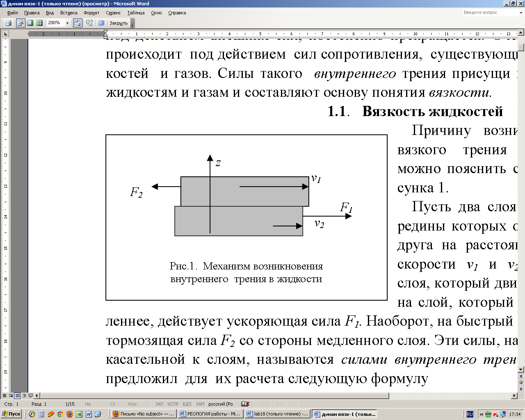Viewport: 525px width, 420px height.
Task: Open the Сервис menu
Action: 113,13
